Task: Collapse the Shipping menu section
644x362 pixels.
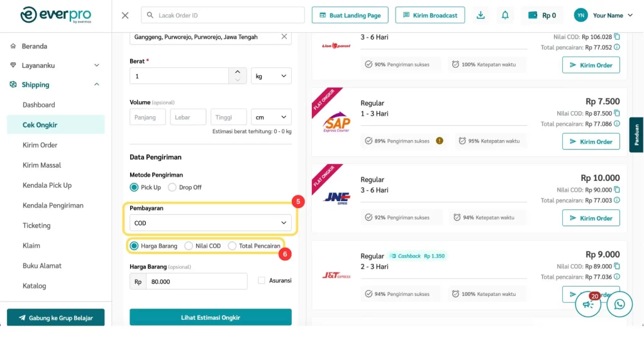Action: 96,85
